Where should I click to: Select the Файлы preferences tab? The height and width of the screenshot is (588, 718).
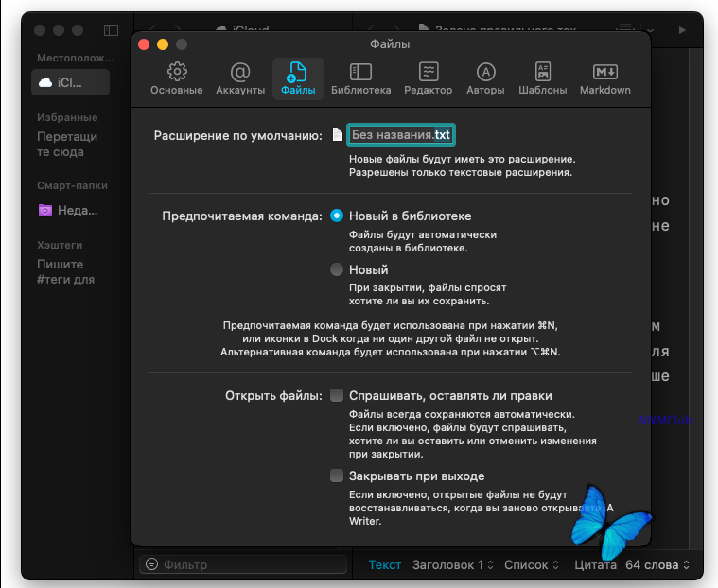(298, 78)
